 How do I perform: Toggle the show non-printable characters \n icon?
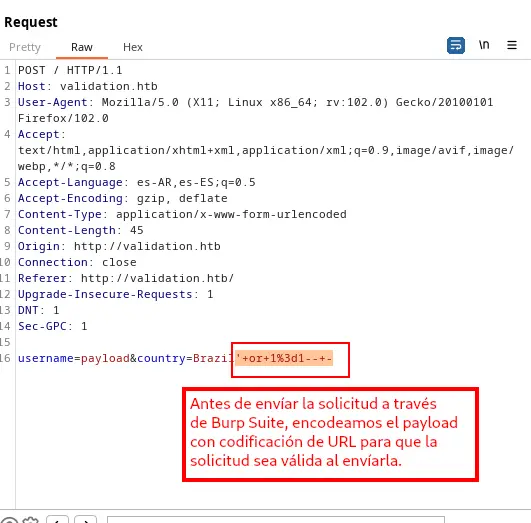click(x=484, y=45)
